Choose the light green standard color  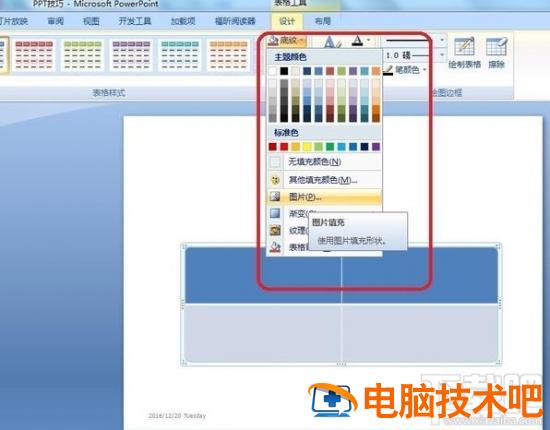click(x=318, y=147)
